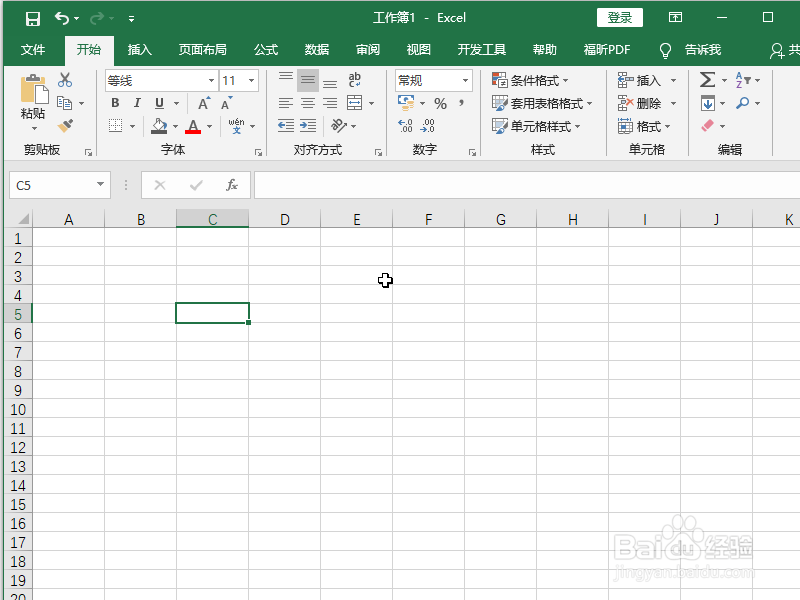Click the Merge and Center icon
This screenshot has width=800, height=600.
tap(355, 103)
